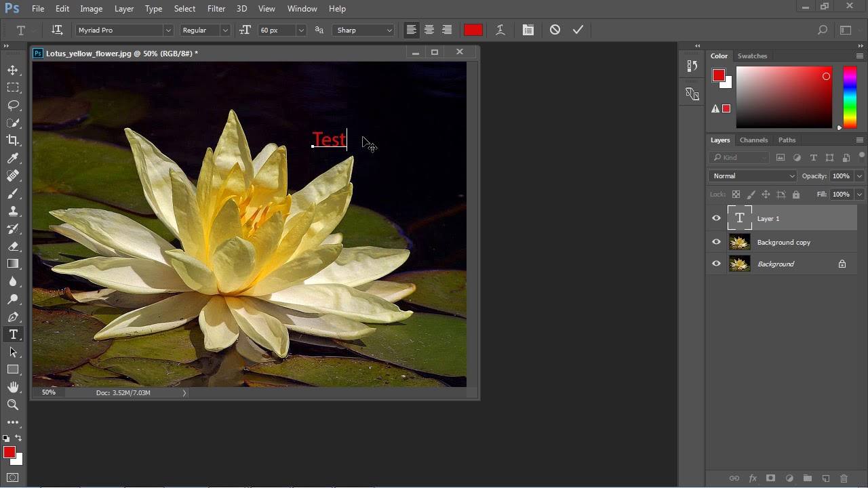The width and height of the screenshot is (868, 488).
Task: Select the Move tool
Action: pyautogui.click(x=13, y=70)
